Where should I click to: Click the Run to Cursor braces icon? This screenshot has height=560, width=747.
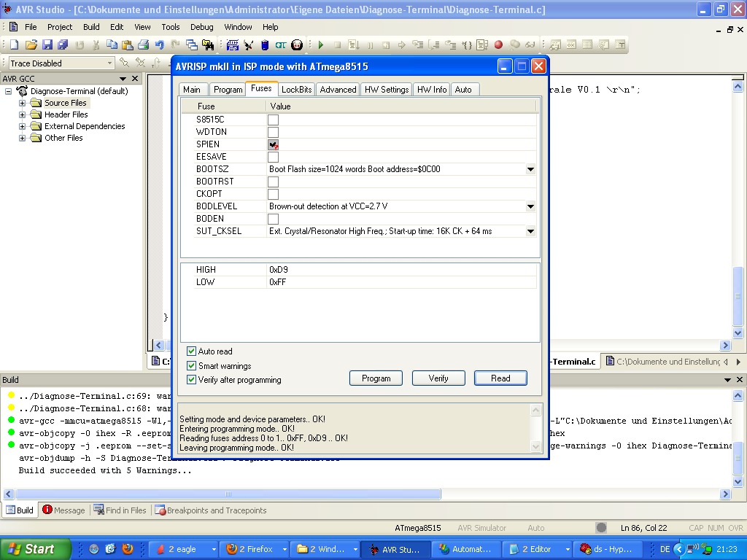tap(467, 44)
